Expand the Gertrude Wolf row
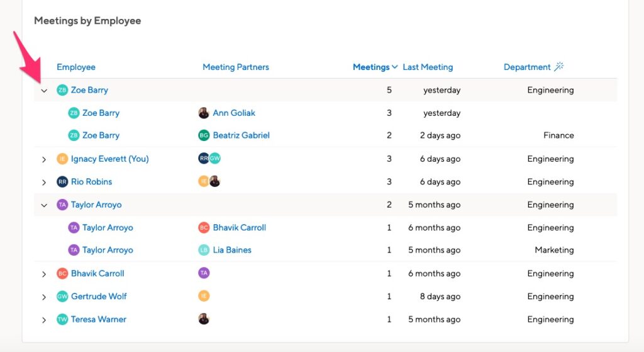644x352 pixels. (x=44, y=297)
